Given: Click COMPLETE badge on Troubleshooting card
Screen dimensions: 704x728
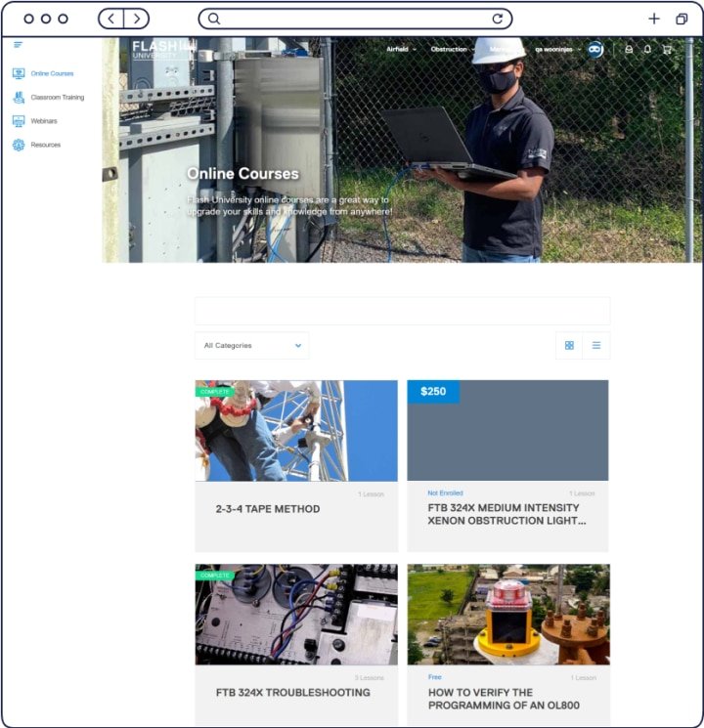Looking at the screenshot, I should pos(215,576).
